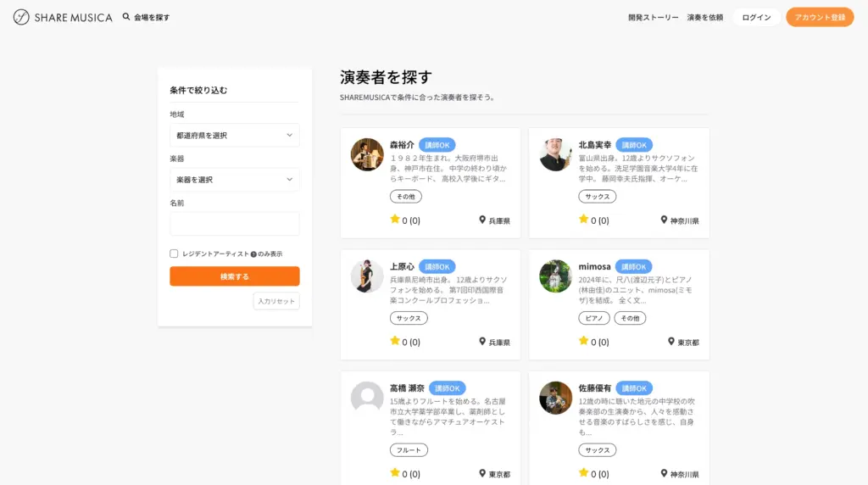The height and width of the screenshot is (485, 868).
Task: Click the ログイン button
Action: [756, 18]
